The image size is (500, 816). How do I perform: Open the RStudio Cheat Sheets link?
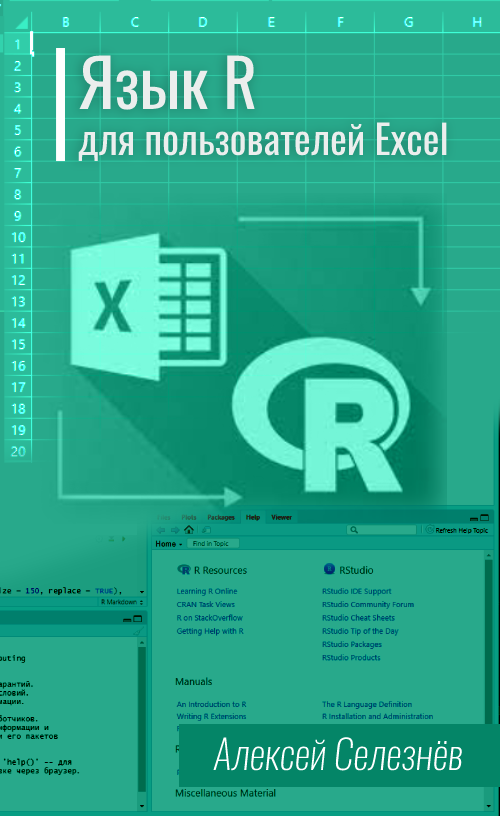[x=358, y=618]
